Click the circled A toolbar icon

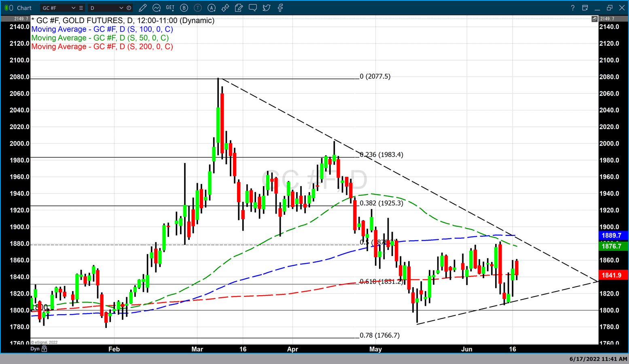pyautogui.click(x=212, y=8)
